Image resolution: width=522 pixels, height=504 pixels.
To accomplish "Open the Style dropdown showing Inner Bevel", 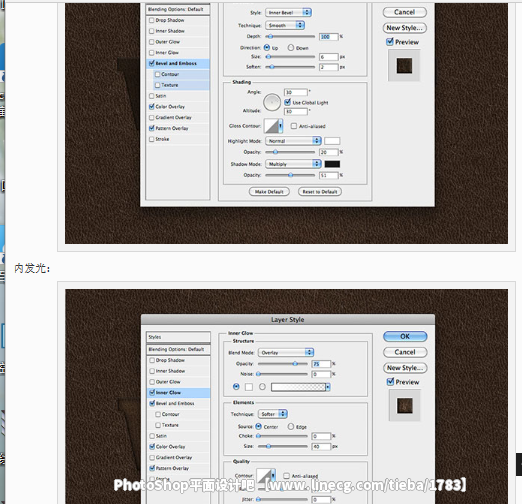I will pos(288,13).
